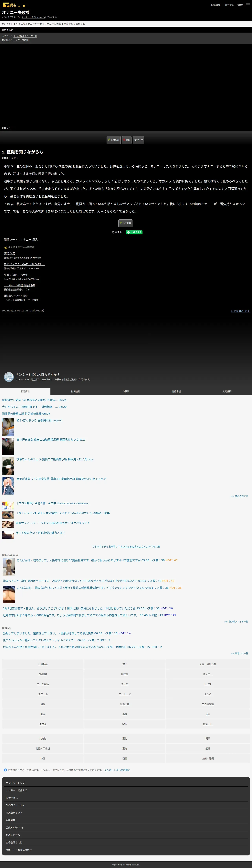
Task: Open the 音声 category button
Action: (x=208, y=714)
